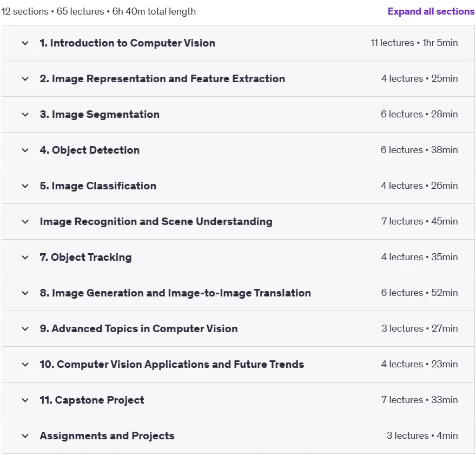Click the 4. Object Detection section title

(x=90, y=150)
